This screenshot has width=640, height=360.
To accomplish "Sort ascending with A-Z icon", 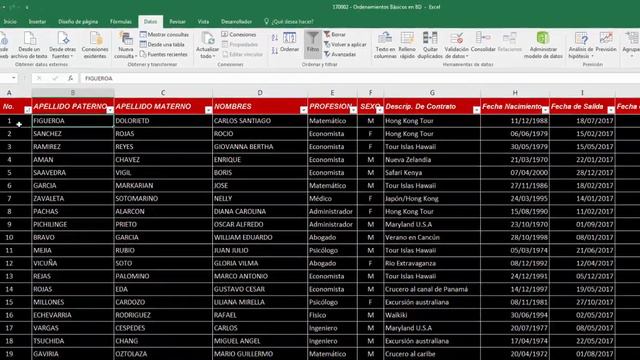I will (275, 38).
